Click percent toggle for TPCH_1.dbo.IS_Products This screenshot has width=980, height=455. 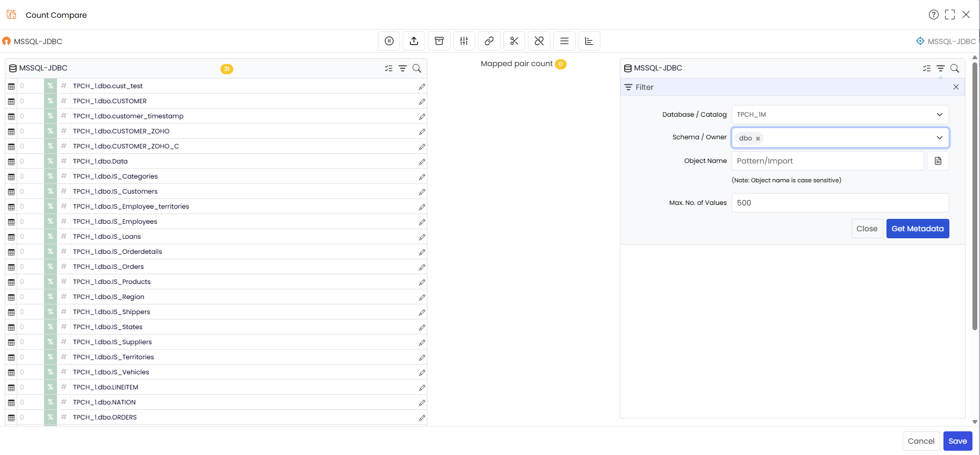coord(50,282)
